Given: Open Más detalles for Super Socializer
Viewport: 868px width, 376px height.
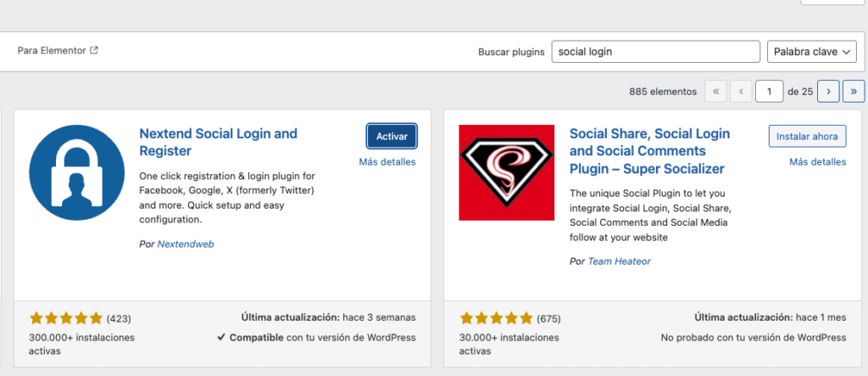Looking at the screenshot, I should (x=818, y=162).
